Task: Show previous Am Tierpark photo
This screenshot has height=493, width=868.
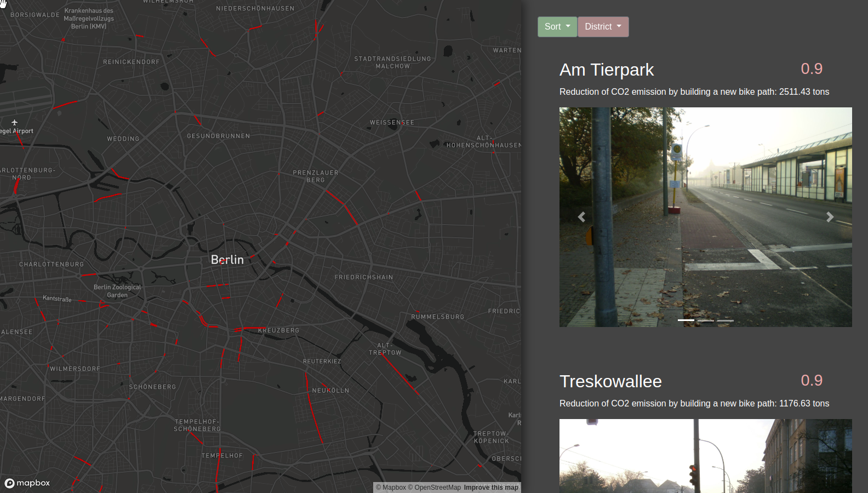Action: click(581, 217)
